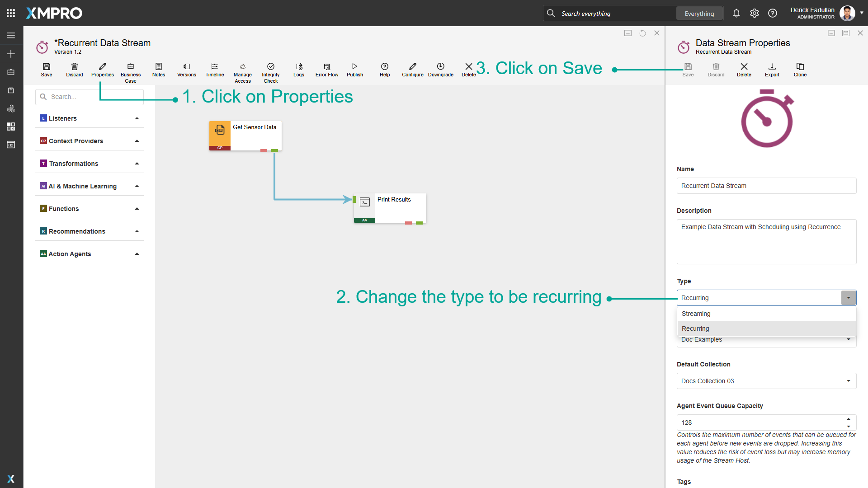
Task: Collapse the Listeners section
Action: [137, 118]
